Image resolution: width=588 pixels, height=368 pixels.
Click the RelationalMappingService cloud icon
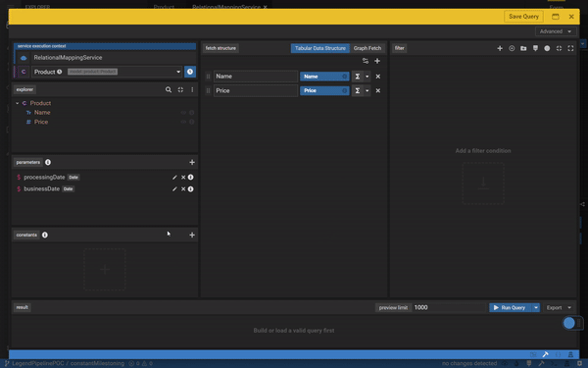click(x=24, y=58)
